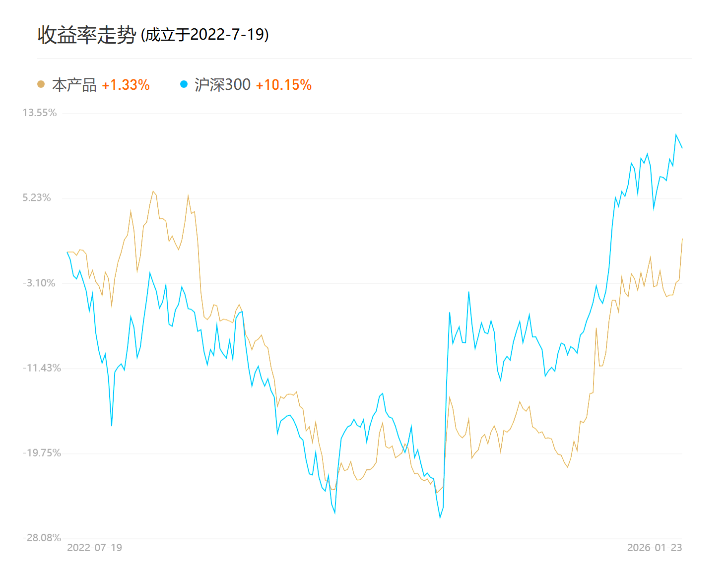Click the tan 本产品 legend dot
Screen dimensions: 728x576
(41, 84)
